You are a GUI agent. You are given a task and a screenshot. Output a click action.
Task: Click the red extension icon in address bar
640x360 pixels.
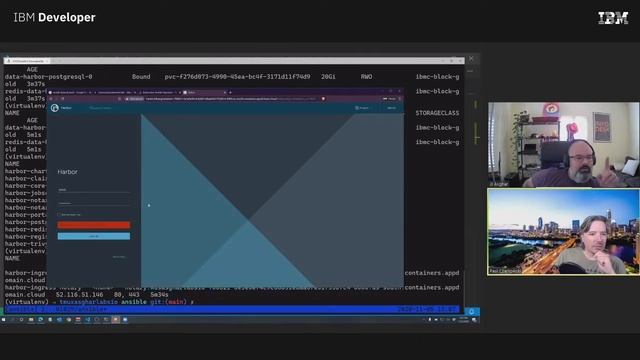[x=323, y=99]
